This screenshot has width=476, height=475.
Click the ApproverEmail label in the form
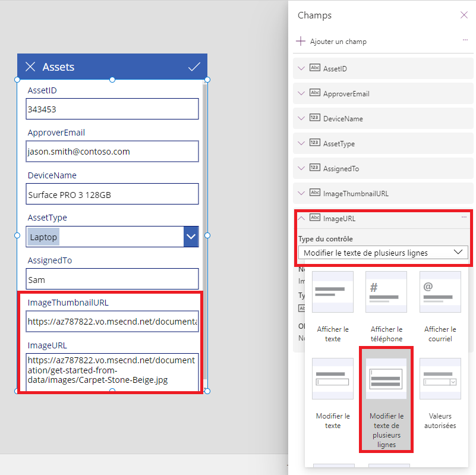click(x=56, y=133)
